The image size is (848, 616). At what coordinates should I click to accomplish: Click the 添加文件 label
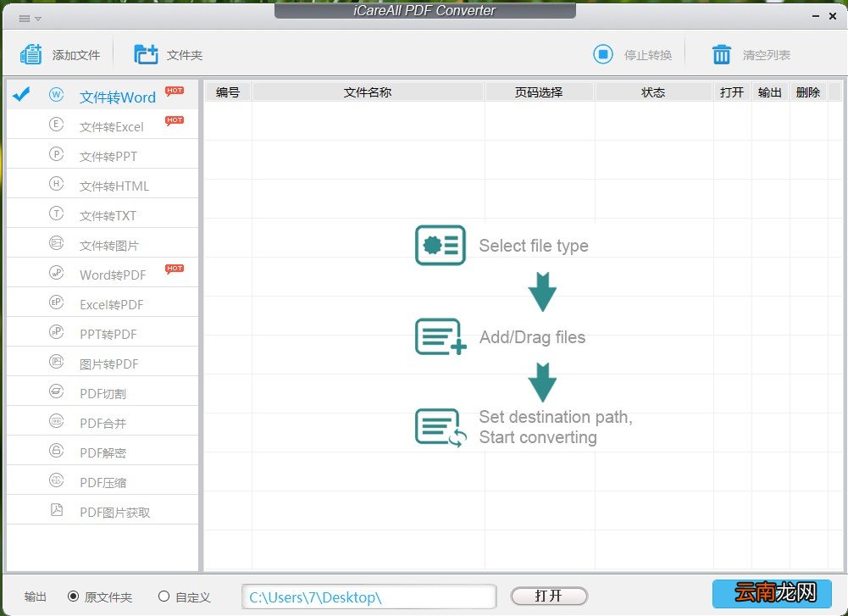tap(76, 55)
